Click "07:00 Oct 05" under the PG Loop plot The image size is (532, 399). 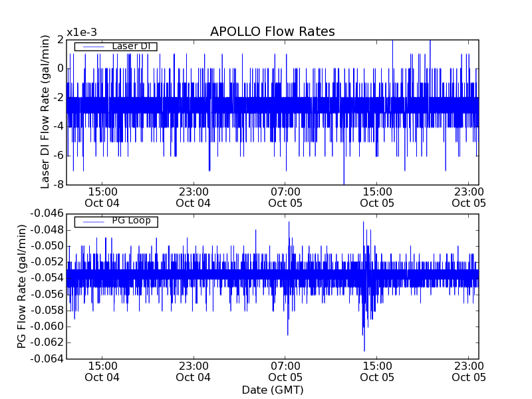pyautogui.click(x=285, y=372)
